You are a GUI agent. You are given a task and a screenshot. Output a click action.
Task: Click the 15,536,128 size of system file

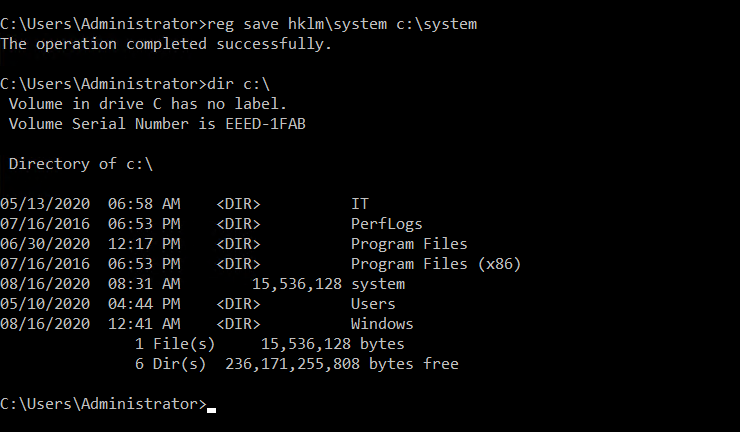[297, 284]
